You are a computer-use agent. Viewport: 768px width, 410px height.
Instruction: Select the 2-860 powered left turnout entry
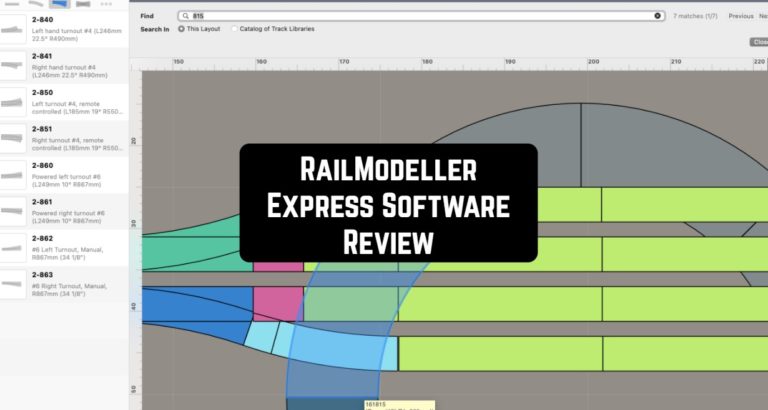click(x=64, y=175)
